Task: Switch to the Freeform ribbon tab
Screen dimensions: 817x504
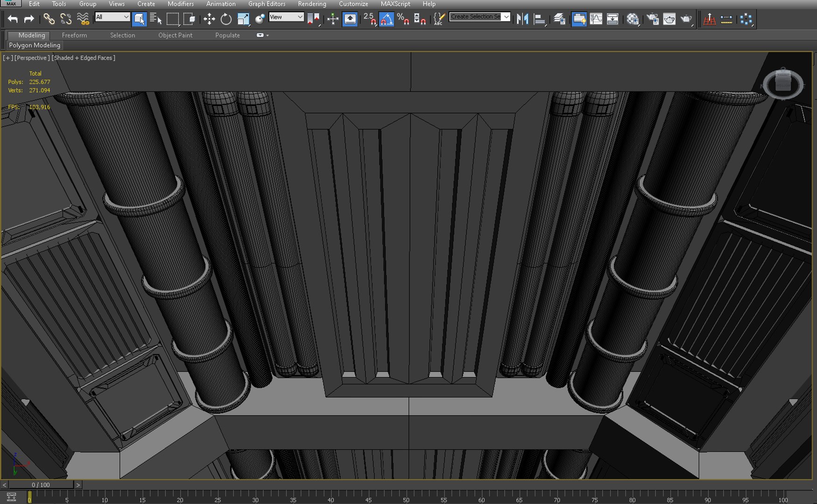Action: (x=74, y=35)
